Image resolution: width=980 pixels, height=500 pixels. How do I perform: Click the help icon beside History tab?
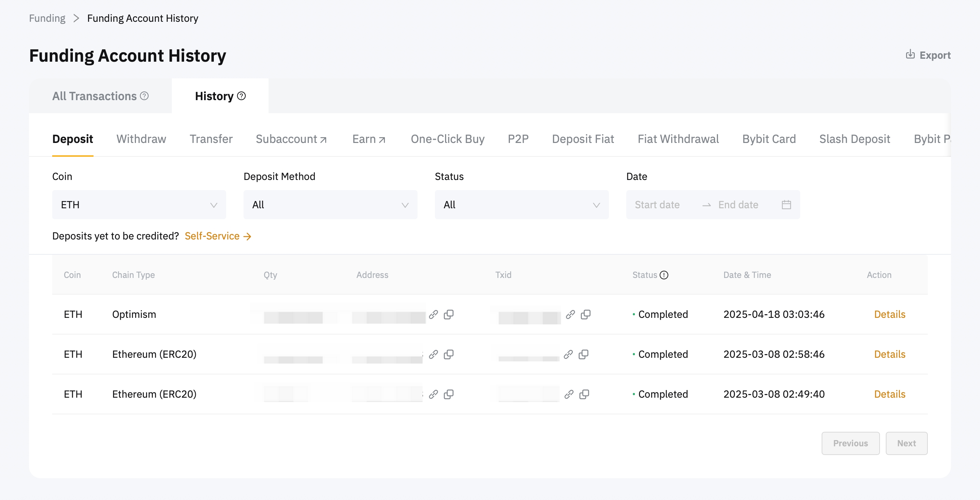tap(241, 96)
